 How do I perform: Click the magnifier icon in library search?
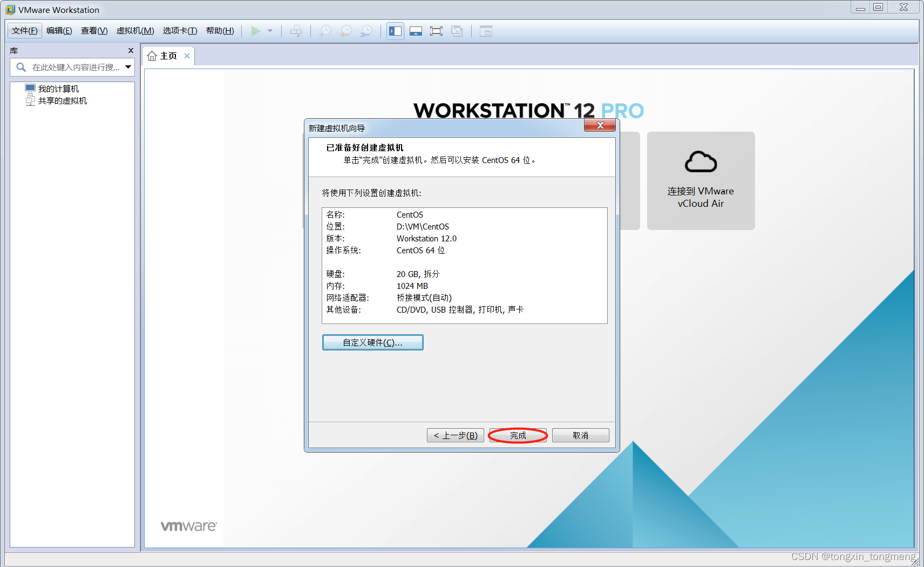point(21,67)
